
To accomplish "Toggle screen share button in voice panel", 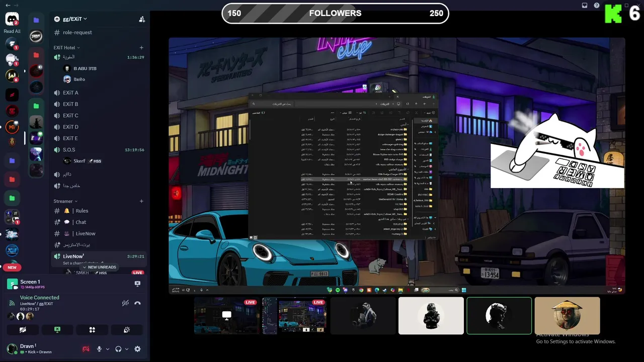I will (x=57, y=330).
